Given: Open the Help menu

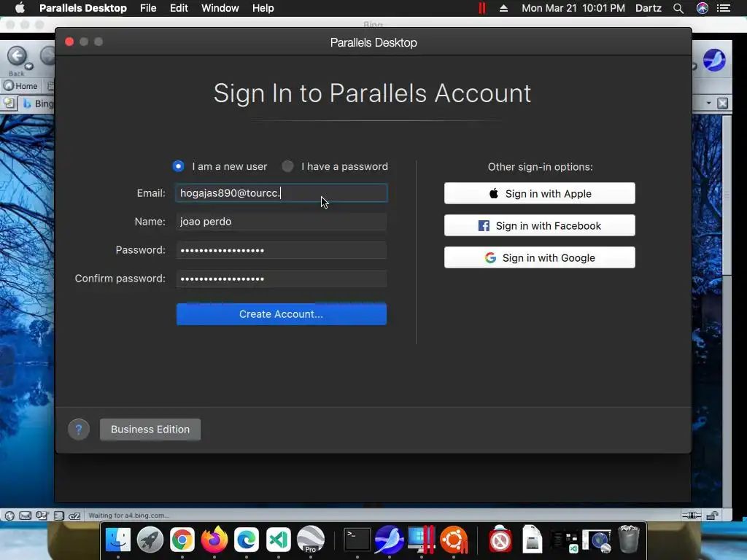Looking at the screenshot, I should pos(263,8).
